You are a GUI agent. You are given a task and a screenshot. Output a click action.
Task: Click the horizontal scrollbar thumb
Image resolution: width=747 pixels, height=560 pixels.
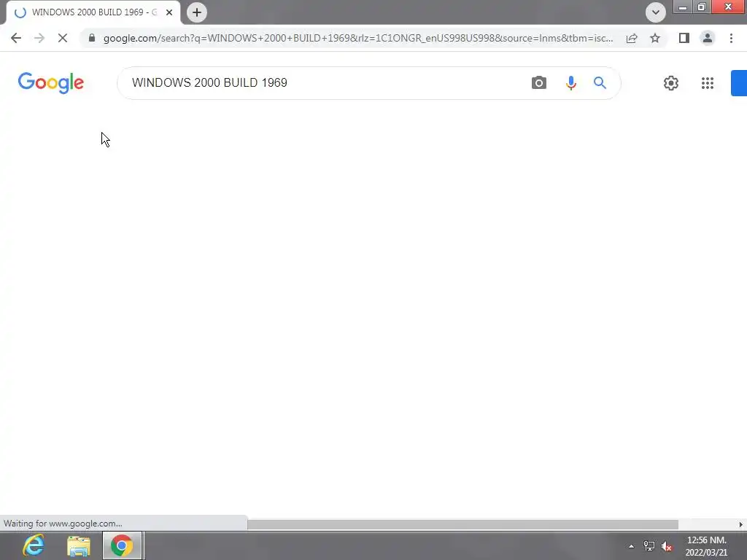tap(462, 524)
